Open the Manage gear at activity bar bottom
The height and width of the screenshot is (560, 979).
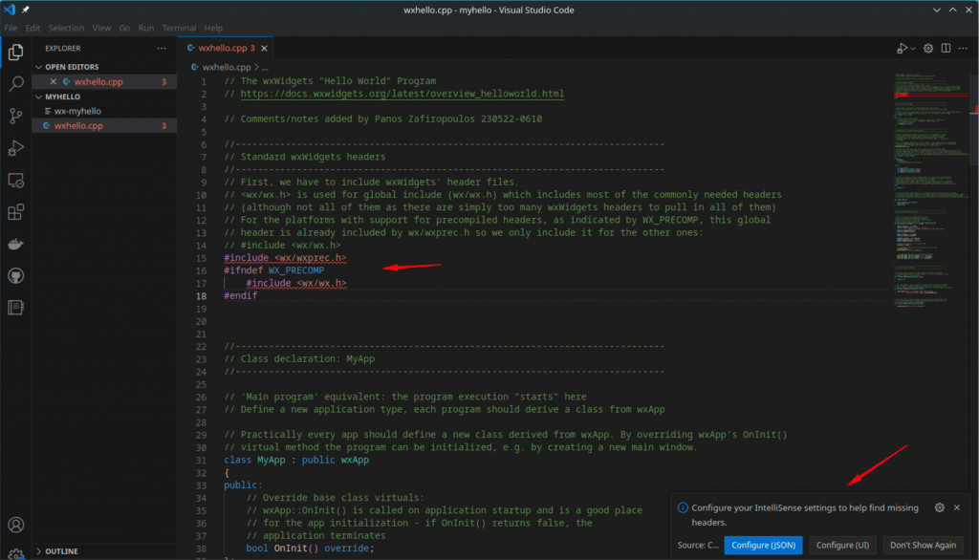click(15, 553)
